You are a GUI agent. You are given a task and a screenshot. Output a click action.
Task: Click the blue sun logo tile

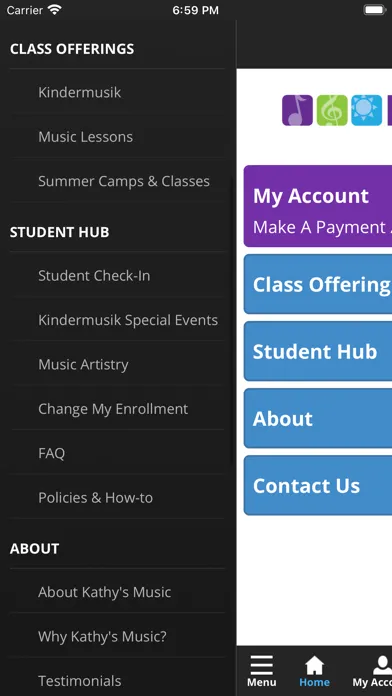tap(367, 110)
